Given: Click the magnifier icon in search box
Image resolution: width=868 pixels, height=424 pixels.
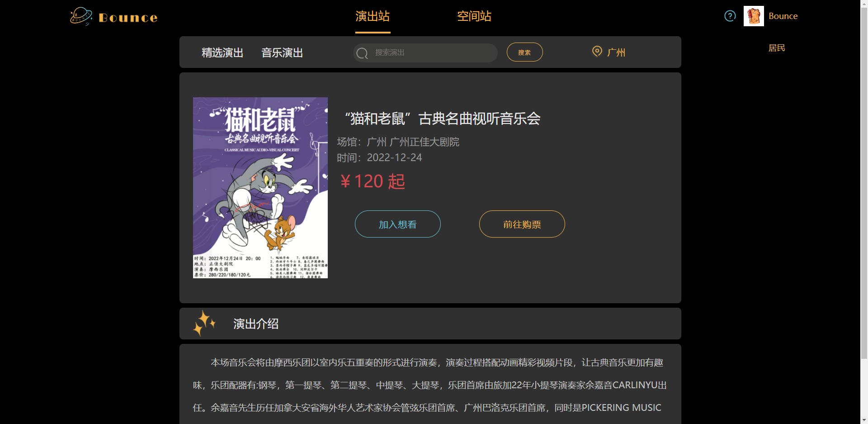Looking at the screenshot, I should coord(362,53).
